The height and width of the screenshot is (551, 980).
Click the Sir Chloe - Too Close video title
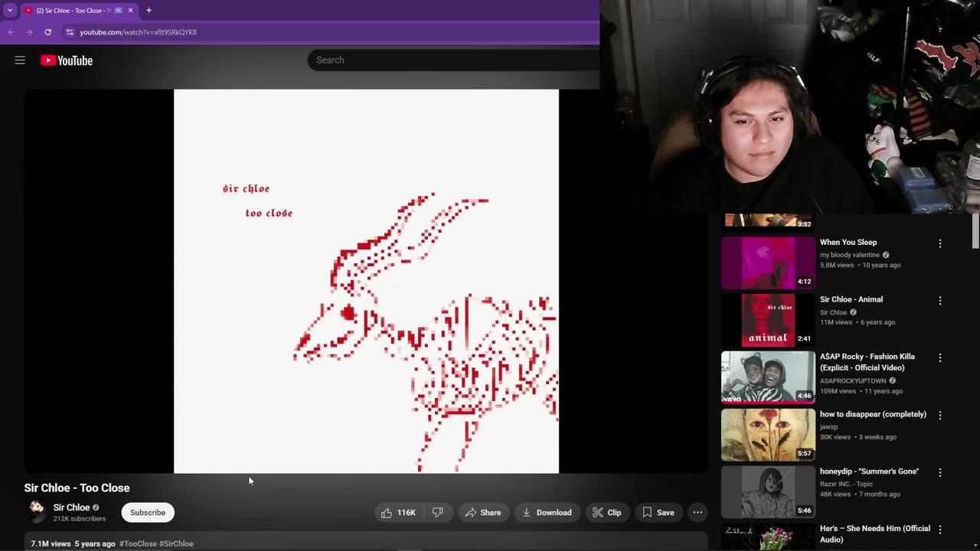[x=77, y=487]
